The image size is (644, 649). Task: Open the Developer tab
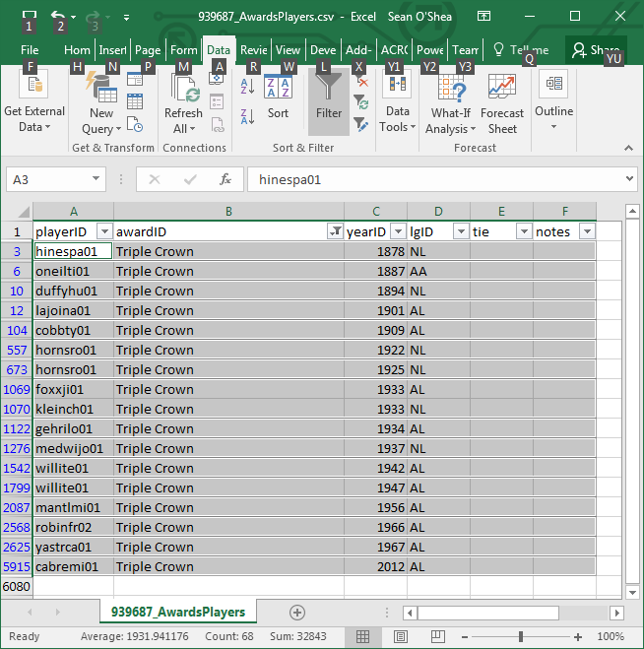[x=323, y=50]
